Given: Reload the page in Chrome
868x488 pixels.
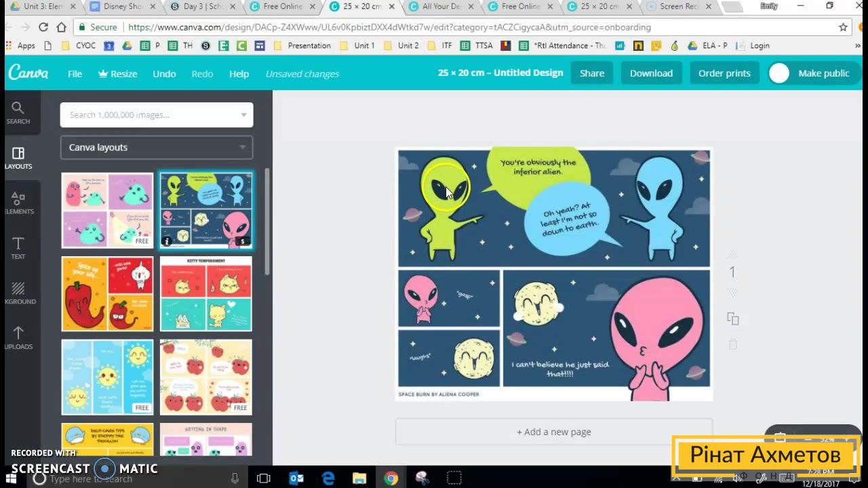Looking at the screenshot, I should coord(43,27).
